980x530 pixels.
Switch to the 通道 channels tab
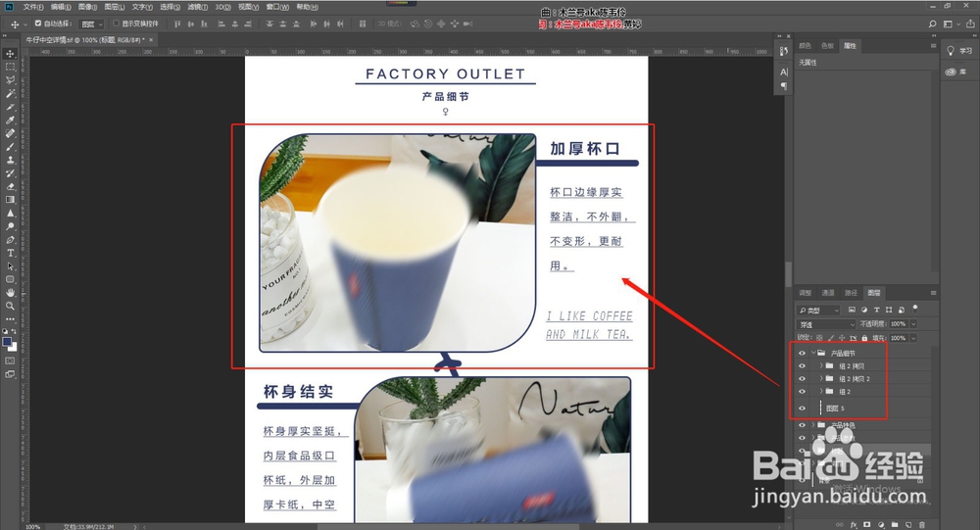[x=828, y=293]
